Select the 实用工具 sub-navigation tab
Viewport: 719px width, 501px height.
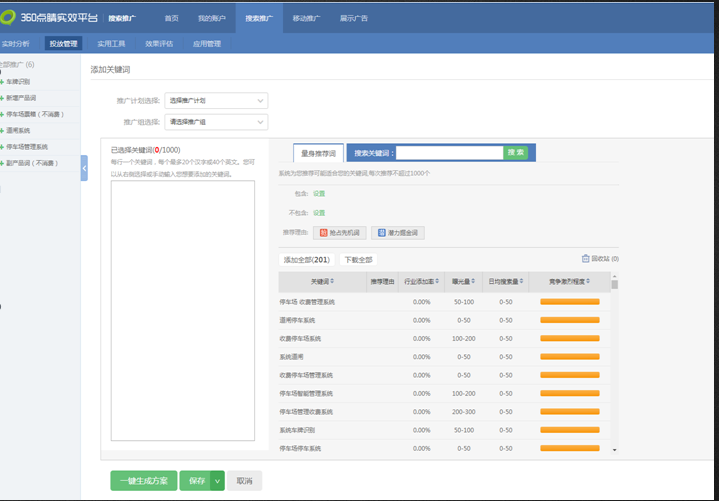111,44
